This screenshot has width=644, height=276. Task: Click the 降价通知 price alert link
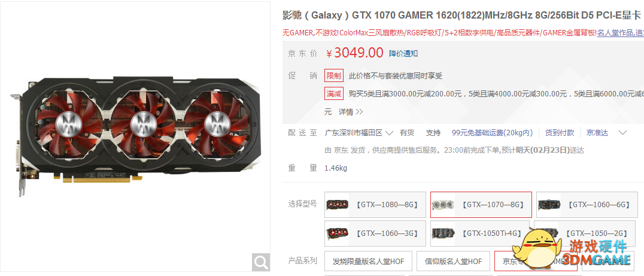[x=404, y=53]
